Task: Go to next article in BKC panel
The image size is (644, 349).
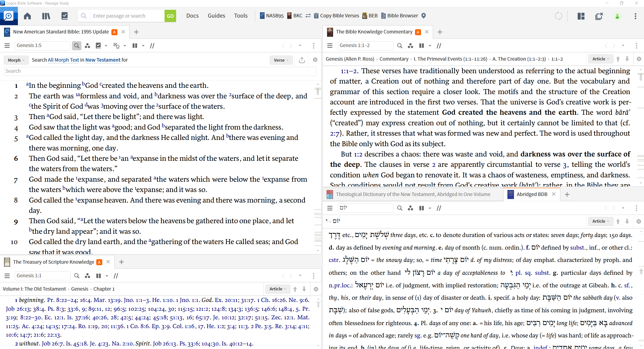Action: pos(627,59)
